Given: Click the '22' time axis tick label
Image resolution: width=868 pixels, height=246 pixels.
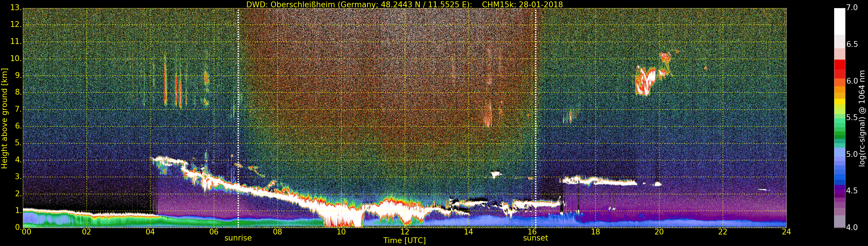Looking at the screenshot, I should click(x=723, y=232).
